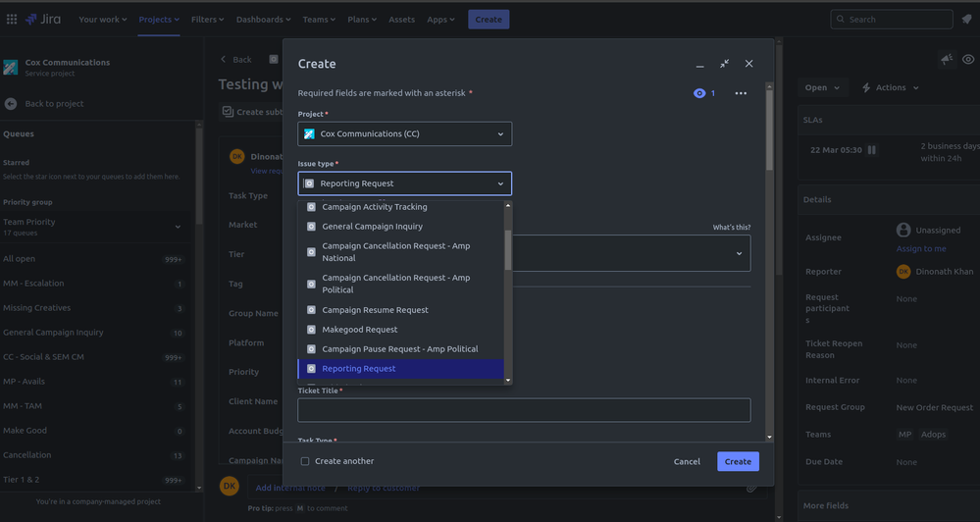Open the Plans menu
Screen dimensions: 980x522
tap(362, 20)
